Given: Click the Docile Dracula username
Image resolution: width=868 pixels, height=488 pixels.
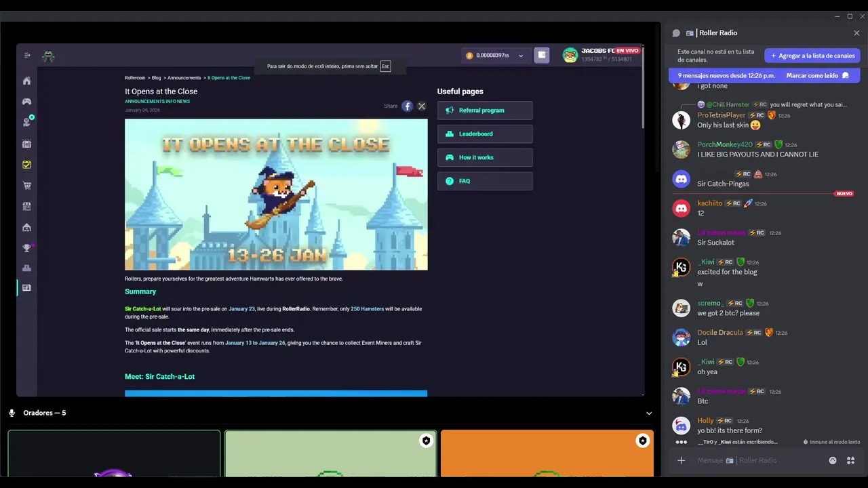Looking at the screenshot, I should 720,333.
